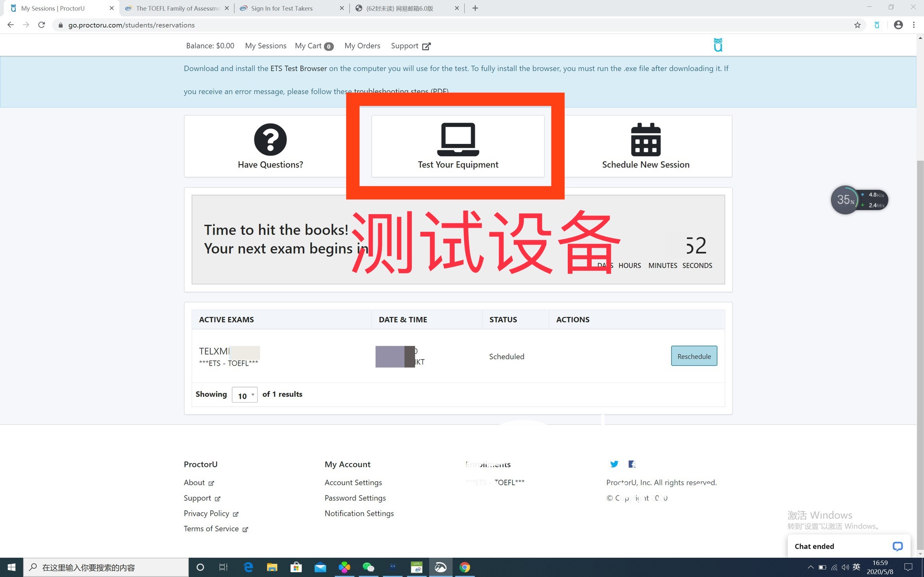The image size is (924, 577).
Task: Reload the current page
Action: 42,25
